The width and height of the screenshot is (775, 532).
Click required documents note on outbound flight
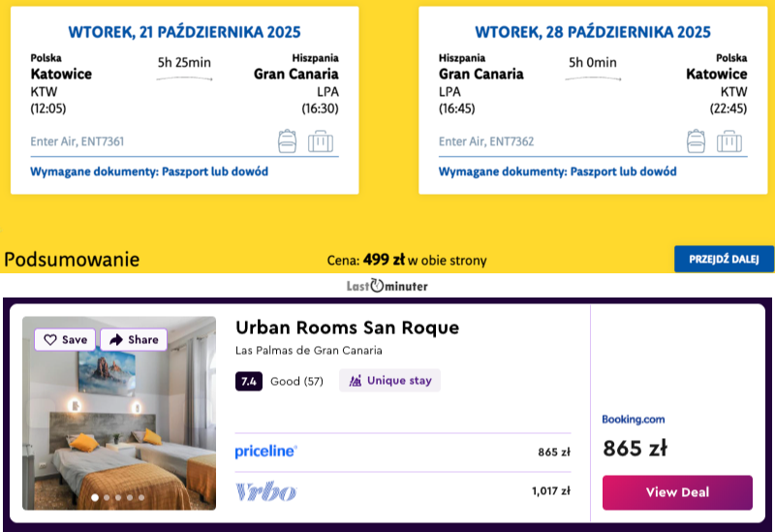(x=149, y=172)
